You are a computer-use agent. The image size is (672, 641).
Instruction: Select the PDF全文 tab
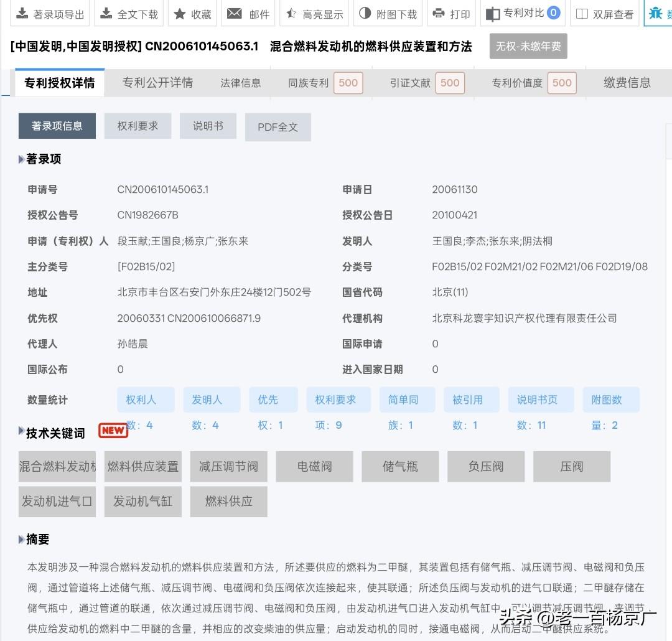[278, 126]
